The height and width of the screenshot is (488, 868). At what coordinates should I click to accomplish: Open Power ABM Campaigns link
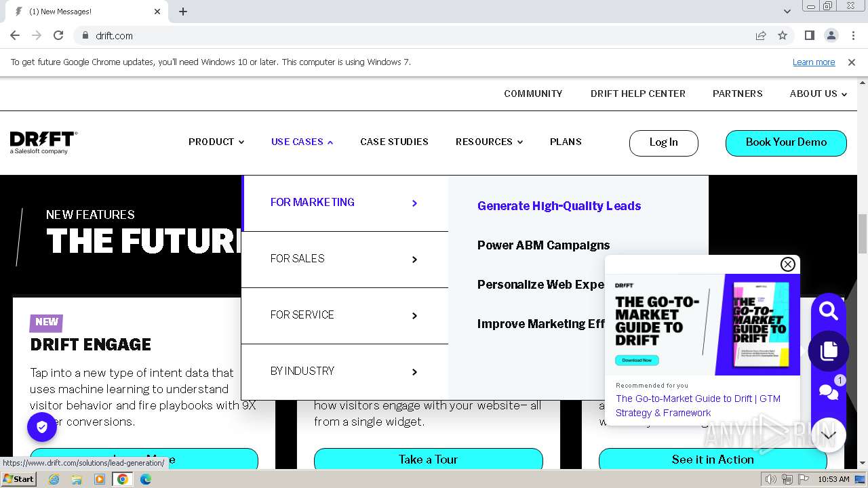click(543, 245)
